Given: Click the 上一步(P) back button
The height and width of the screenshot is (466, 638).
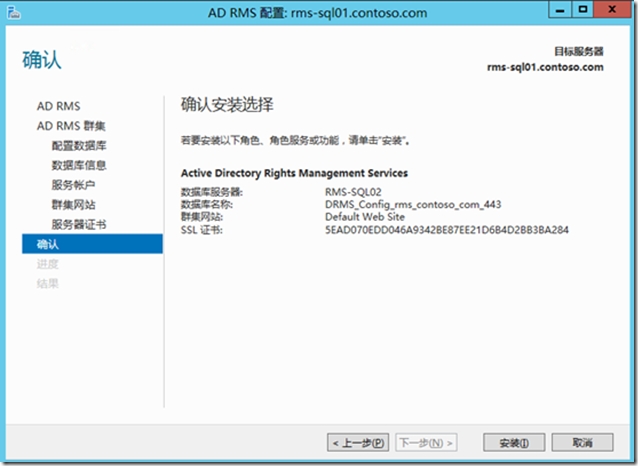Looking at the screenshot, I should 358,442.
